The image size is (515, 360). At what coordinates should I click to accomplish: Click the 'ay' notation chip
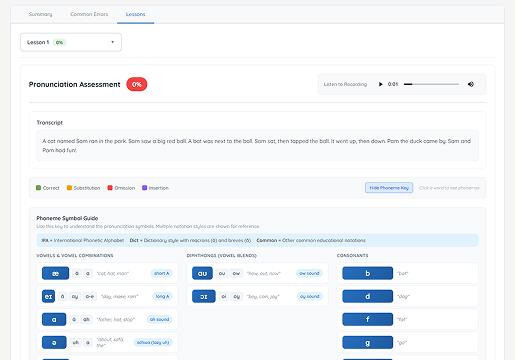click(x=75, y=296)
